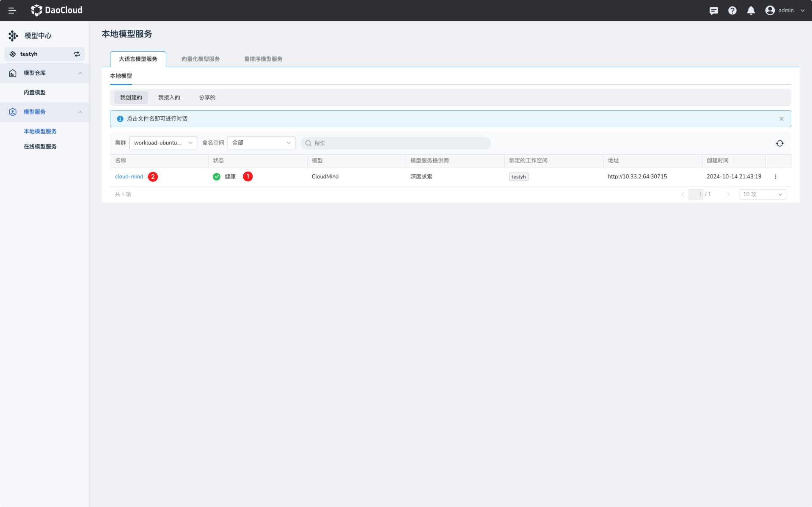This screenshot has height=507, width=812.
Task: Click the DaoCloud logo
Action: 57,10
